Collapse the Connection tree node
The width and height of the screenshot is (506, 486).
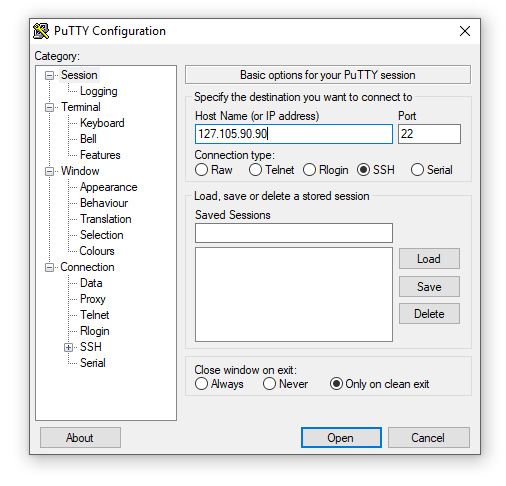[x=49, y=268]
